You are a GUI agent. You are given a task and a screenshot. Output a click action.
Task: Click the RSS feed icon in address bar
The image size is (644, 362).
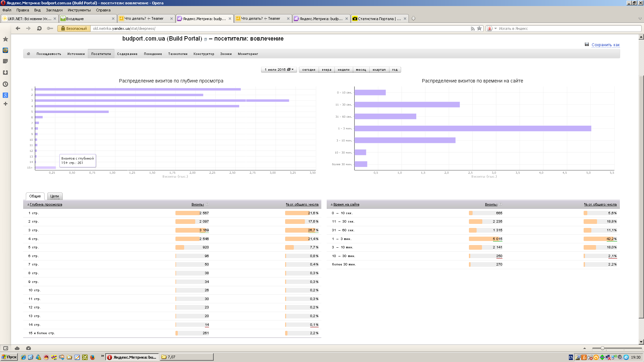point(473,28)
